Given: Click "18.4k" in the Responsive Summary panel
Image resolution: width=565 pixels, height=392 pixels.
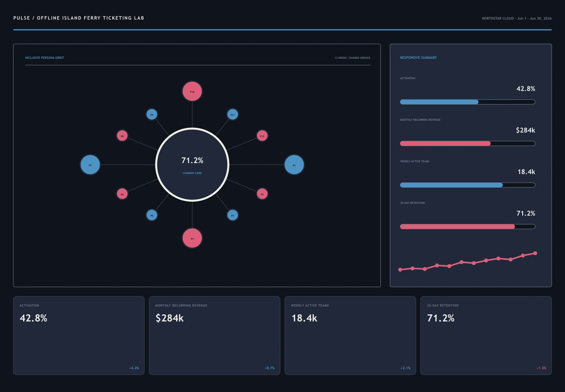Looking at the screenshot, I should [x=526, y=172].
